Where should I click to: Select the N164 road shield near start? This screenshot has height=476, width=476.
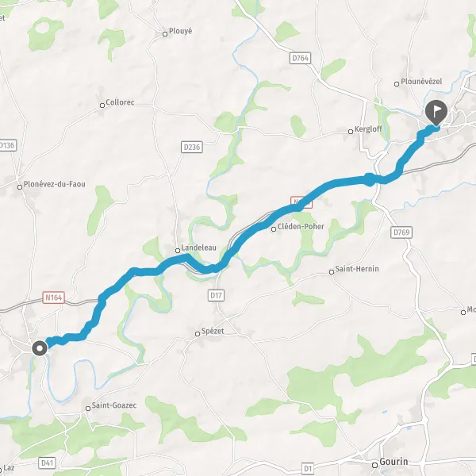click(54, 297)
